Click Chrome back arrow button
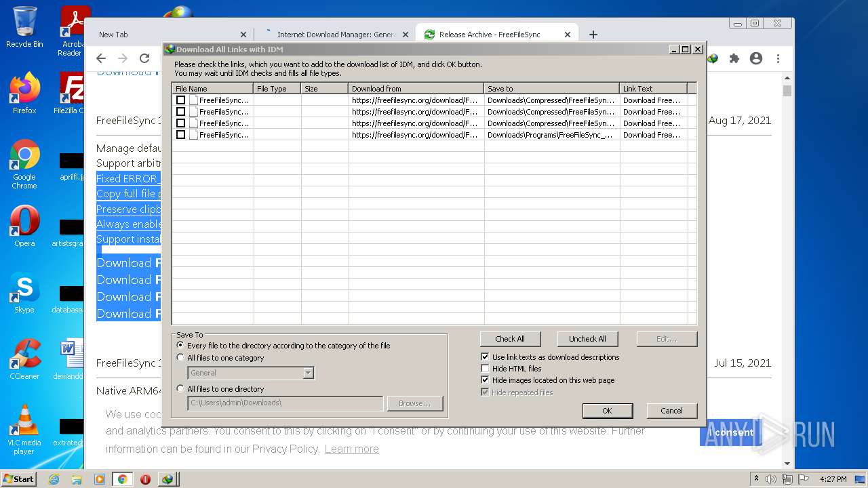This screenshot has width=868, height=488. tap(101, 58)
